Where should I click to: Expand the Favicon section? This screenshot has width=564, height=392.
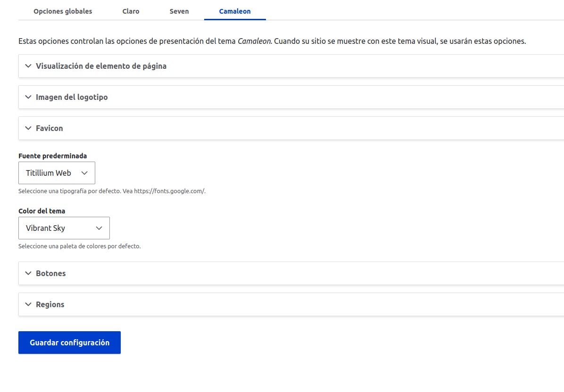(x=49, y=128)
